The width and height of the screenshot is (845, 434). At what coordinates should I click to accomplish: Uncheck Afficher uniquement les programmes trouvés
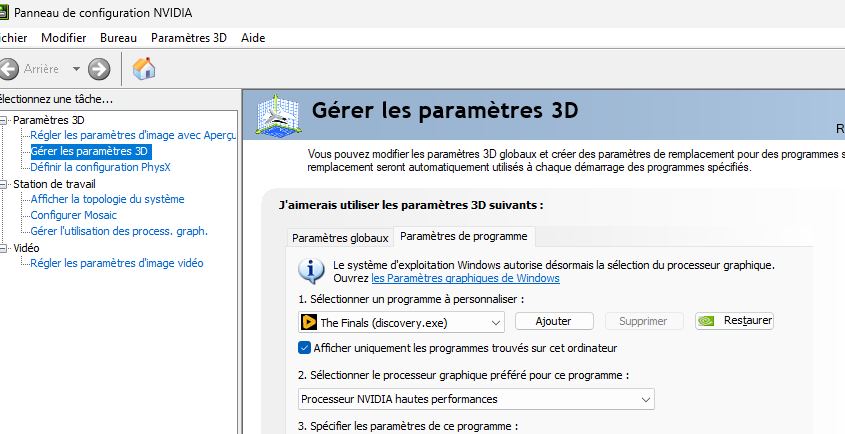[x=304, y=348]
